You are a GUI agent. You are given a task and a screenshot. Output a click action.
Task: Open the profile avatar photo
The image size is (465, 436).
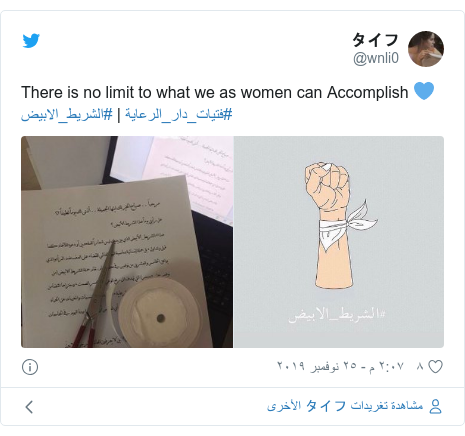(426, 49)
